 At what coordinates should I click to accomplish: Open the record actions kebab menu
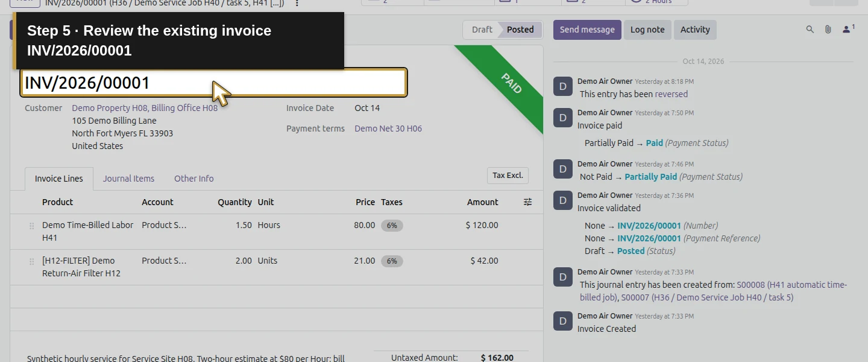(297, 3)
